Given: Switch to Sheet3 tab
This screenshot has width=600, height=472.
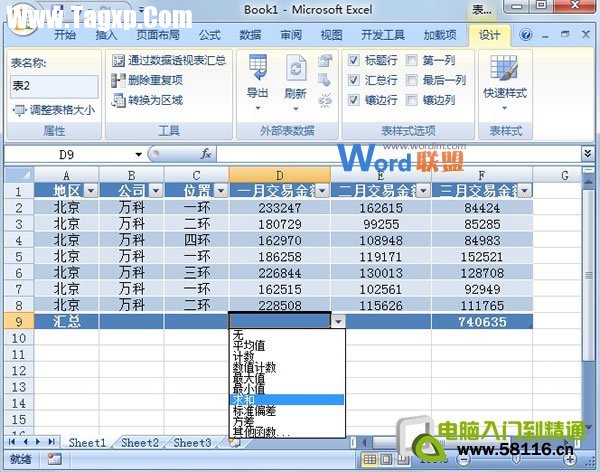Looking at the screenshot, I should click(192, 443).
